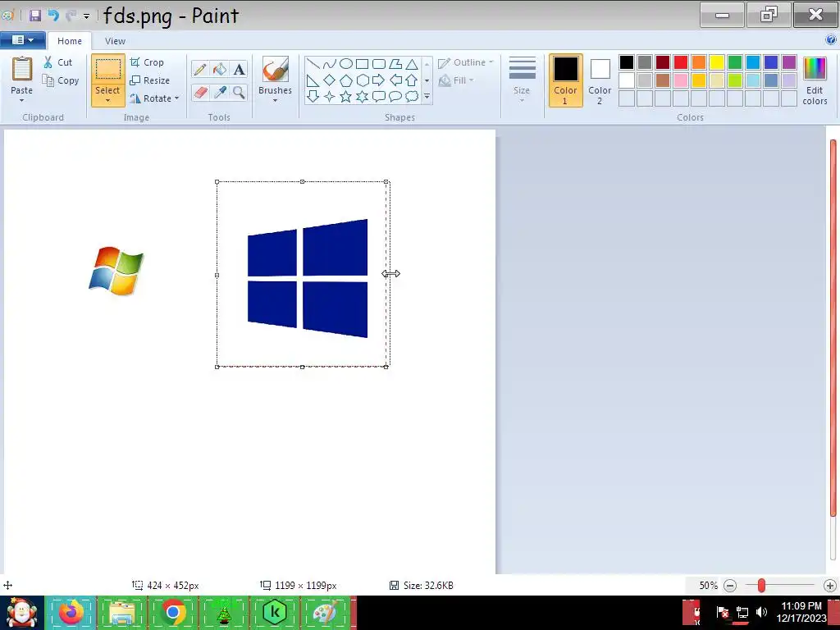
Task: Choose the Pentagon shape
Action: click(x=346, y=80)
